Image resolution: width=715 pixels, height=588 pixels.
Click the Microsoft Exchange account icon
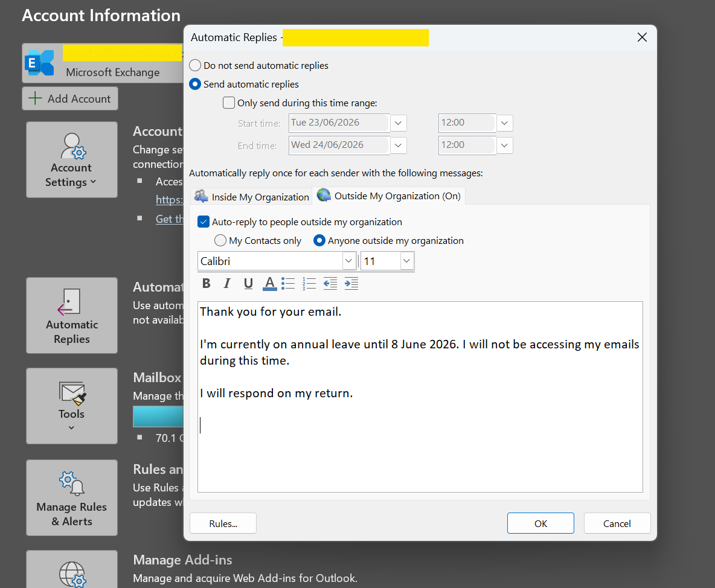[40, 63]
